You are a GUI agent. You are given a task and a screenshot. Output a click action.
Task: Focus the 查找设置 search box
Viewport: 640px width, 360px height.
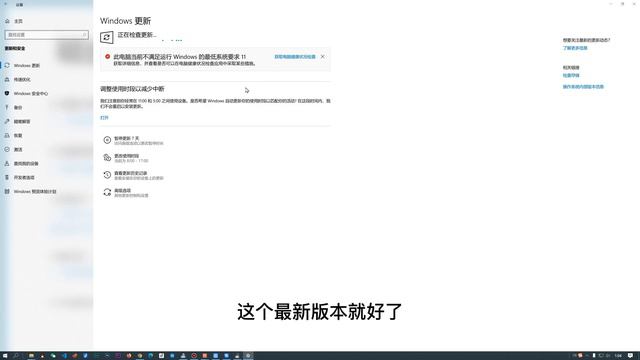coord(47,35)
